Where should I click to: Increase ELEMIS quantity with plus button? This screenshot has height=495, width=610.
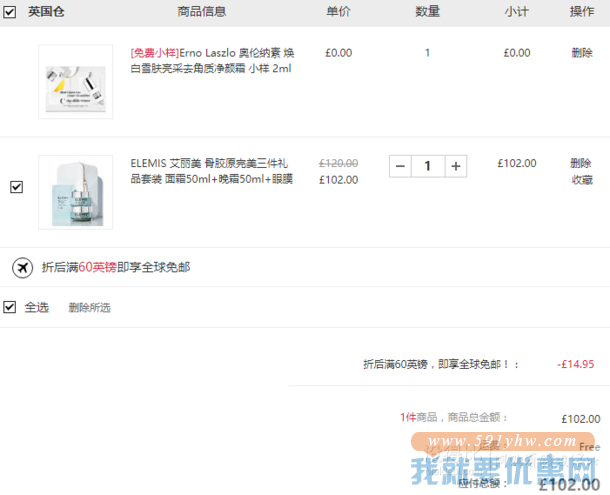pos(456,166)
